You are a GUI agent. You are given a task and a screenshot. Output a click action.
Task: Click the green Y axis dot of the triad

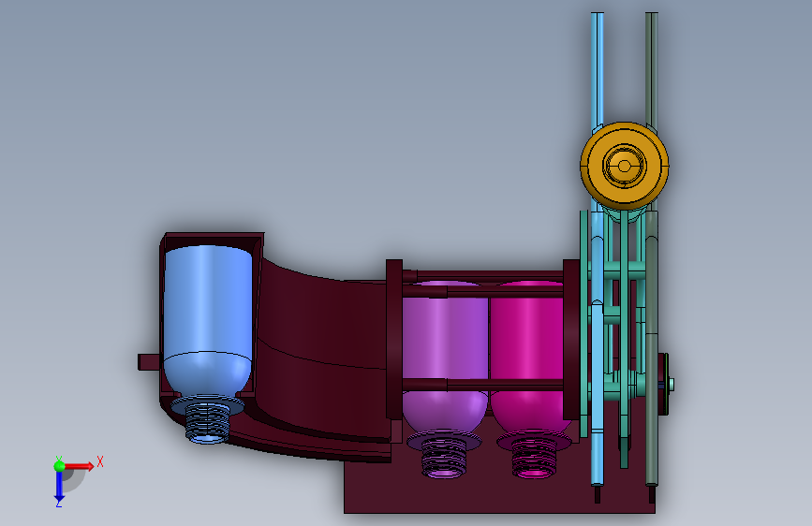(x=60, y=466)
